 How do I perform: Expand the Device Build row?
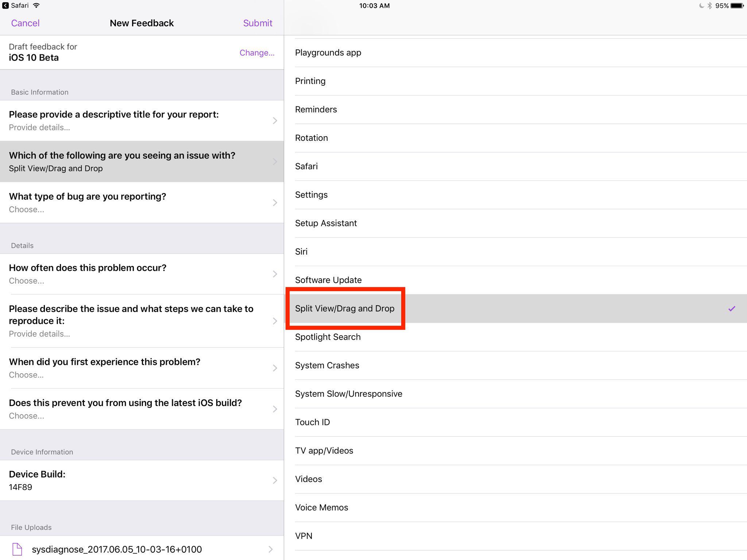click(x=142, y=480)
